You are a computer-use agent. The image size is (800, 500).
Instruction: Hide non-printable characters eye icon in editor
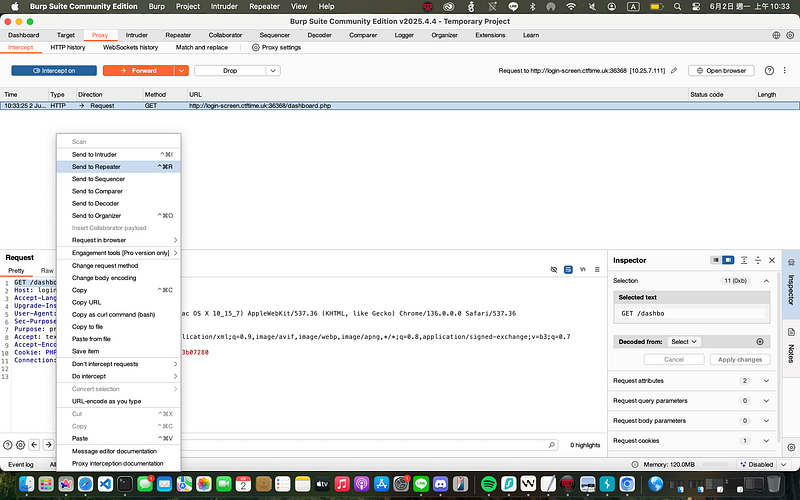(x=554, y=269)
